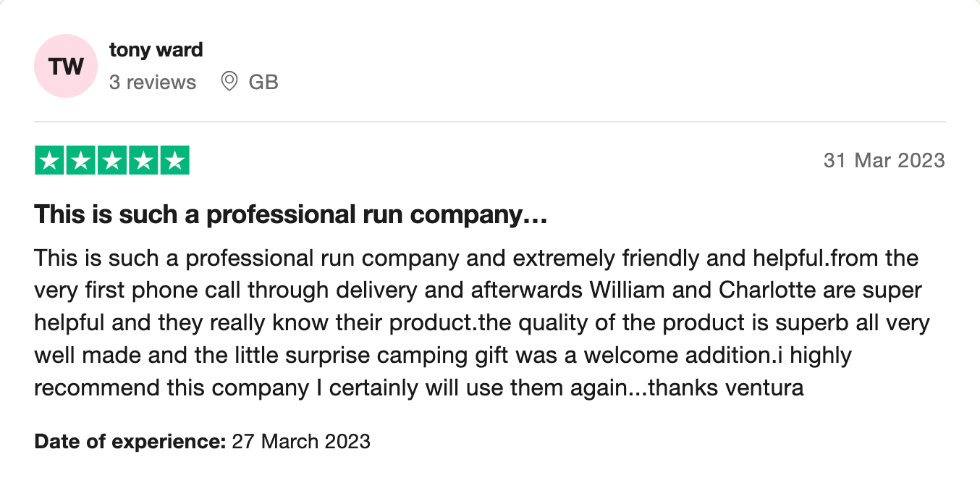
Task: Click the fifth green rating star
Action: (x=174, y=161)
